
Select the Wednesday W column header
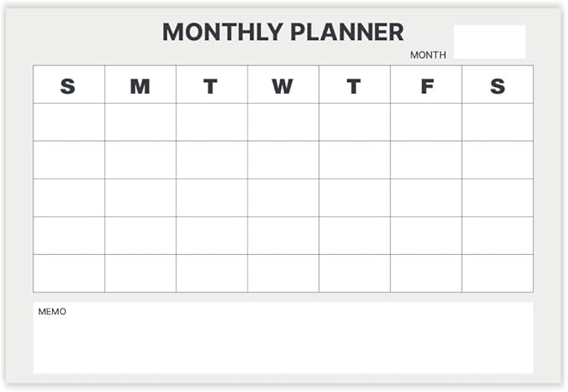pyautogui.click(x=283, y=85)
